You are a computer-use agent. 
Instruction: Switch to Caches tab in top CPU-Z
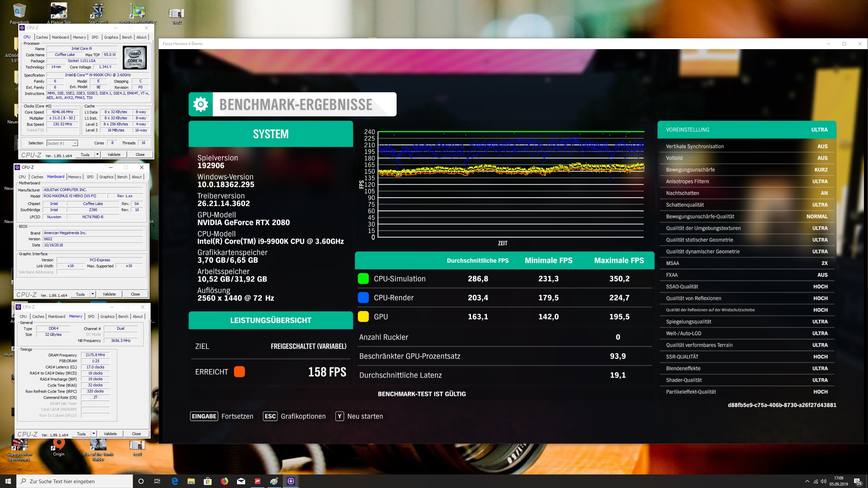[x=42, y=37]
